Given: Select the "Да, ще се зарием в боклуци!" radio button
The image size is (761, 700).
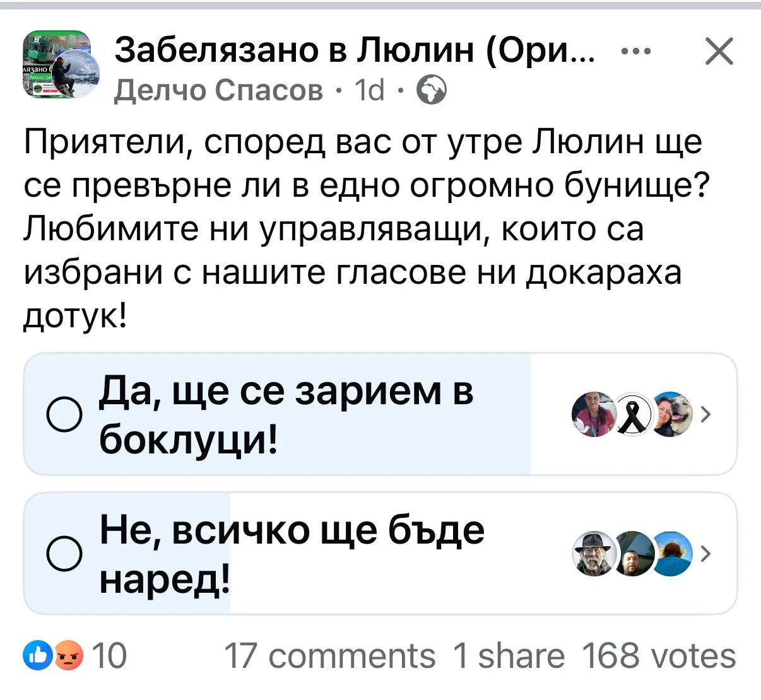Looking at the screenshot, I should click(x=64, y=415).
